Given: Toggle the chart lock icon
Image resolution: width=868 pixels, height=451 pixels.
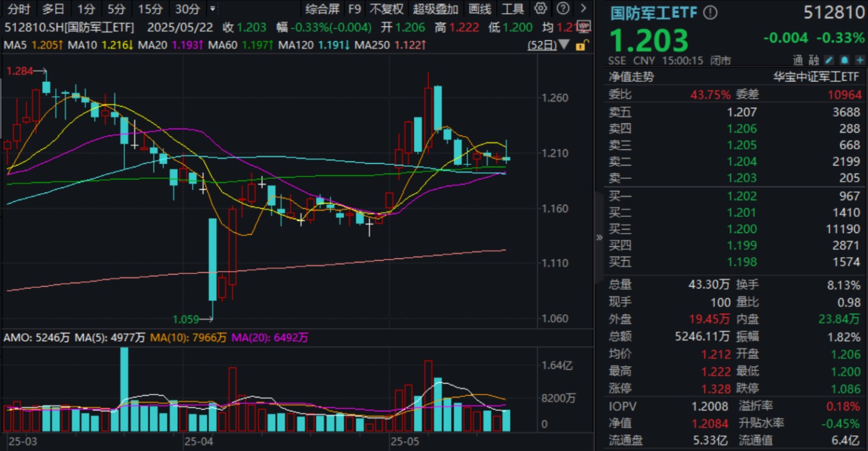Looking at the screenshot, I should tap(580, 45).
